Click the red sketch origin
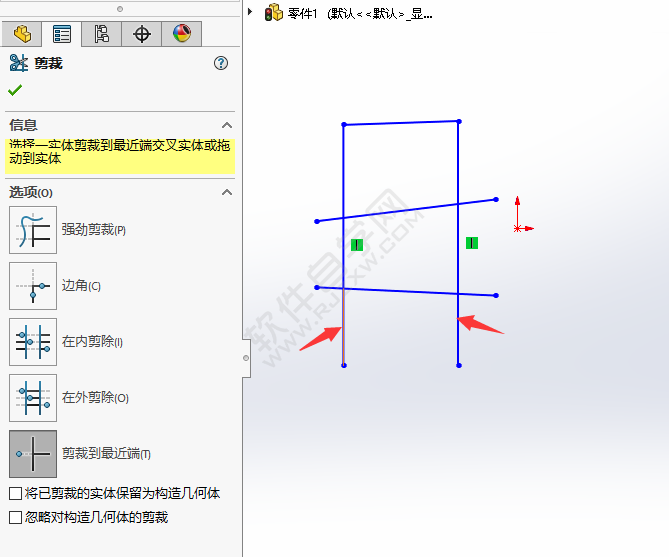The image size is (669, 557). pyautogui.click(x=518, y=229)
